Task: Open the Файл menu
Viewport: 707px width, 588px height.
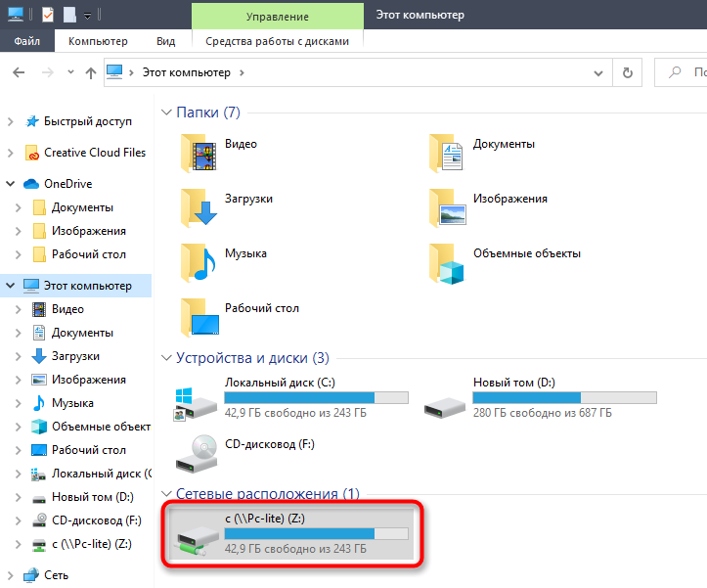Action: click(x=26, y=41)
